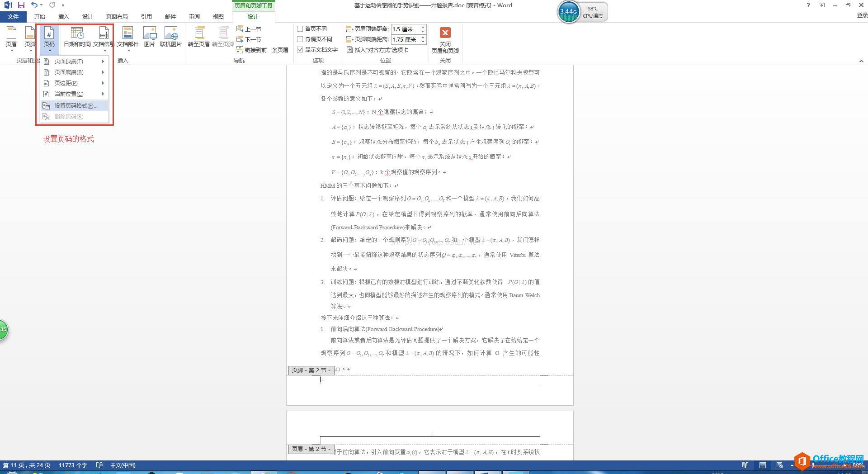This screenshot has width=868, height=474.
Task: Switch to the 插入 ribbon tab
Action: (x=64, y=17)
